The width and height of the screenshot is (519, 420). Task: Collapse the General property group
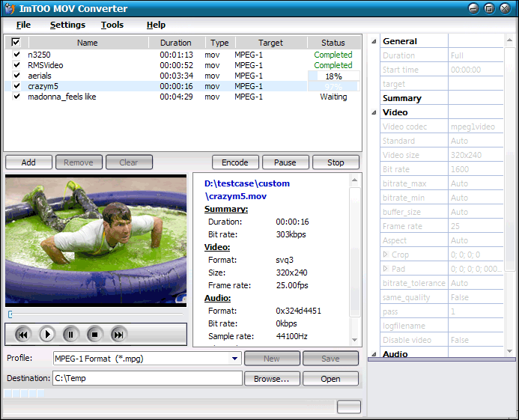(x=374, y=41)
